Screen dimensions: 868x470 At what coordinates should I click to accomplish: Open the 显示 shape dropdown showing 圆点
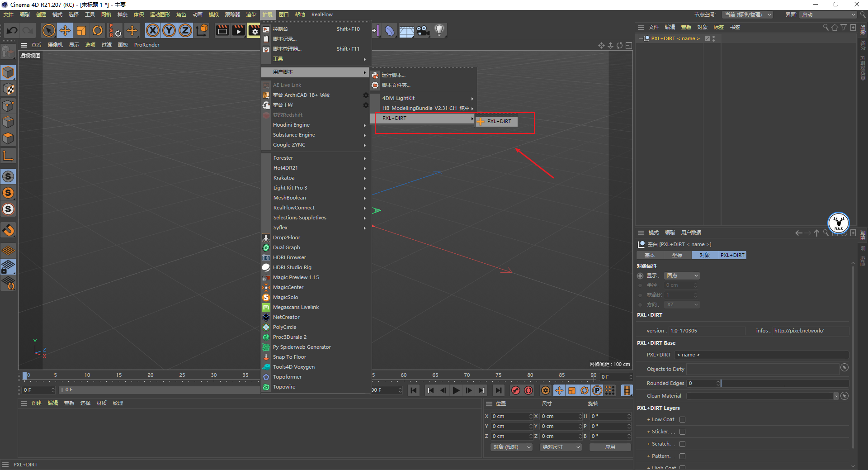pos(682,275)
